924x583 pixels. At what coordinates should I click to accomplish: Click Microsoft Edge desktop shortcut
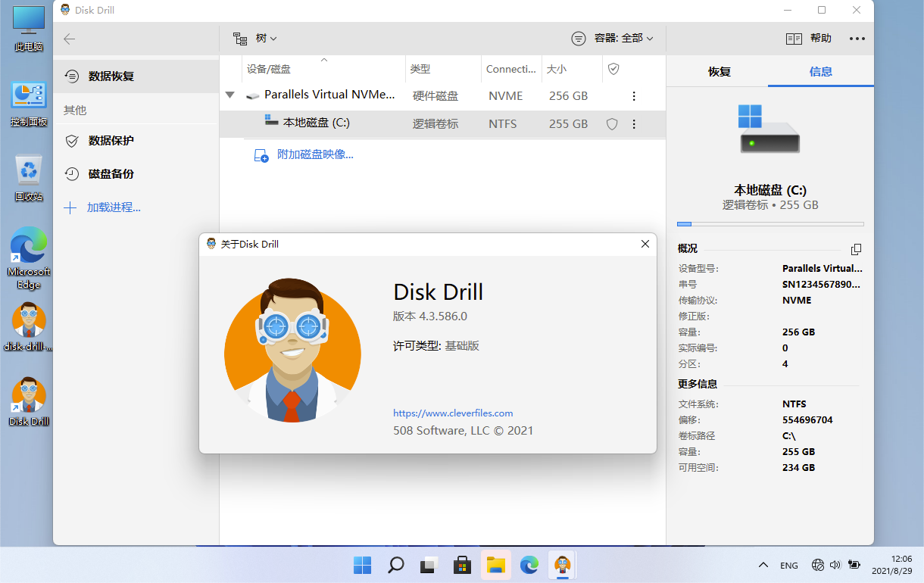click(x=29, y=258)
